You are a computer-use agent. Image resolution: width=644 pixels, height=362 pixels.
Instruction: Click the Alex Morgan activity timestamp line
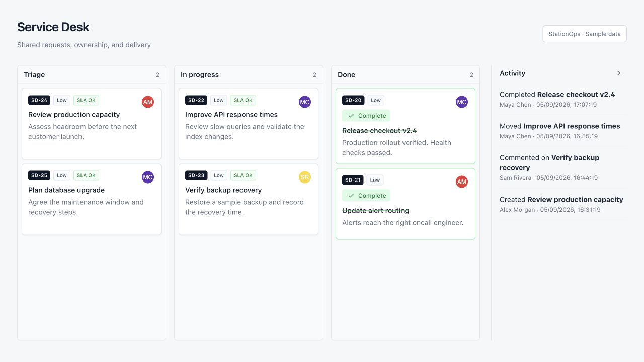550,210
